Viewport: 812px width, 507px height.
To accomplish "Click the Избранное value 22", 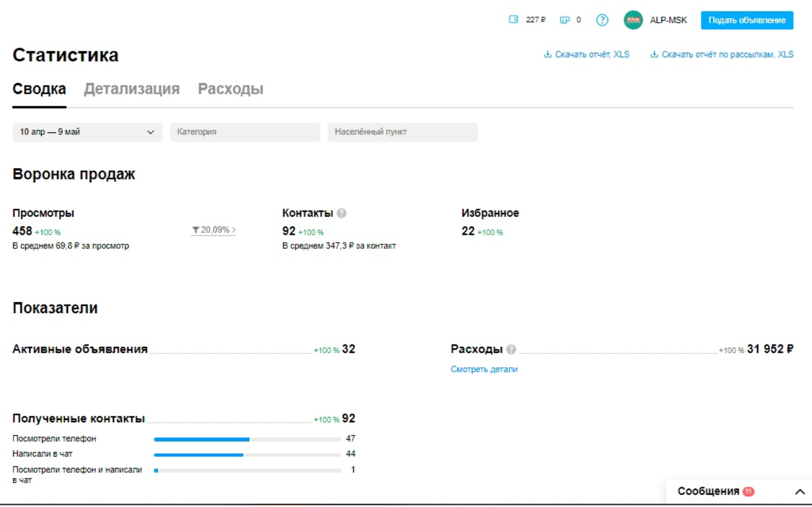I will click(x=468, y=231).
